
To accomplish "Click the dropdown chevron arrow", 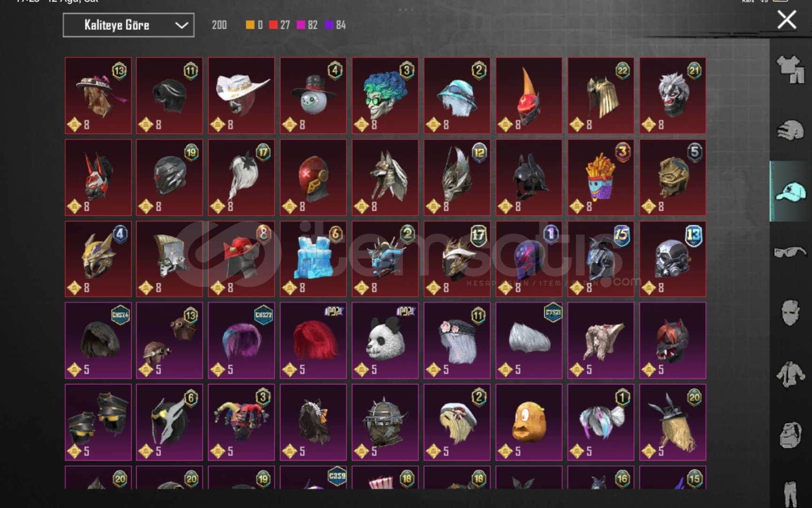I will [x=181, y=25].
